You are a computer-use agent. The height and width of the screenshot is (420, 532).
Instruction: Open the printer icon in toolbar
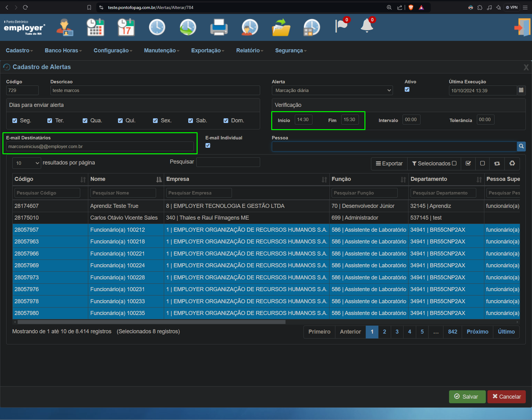[219, 27]
